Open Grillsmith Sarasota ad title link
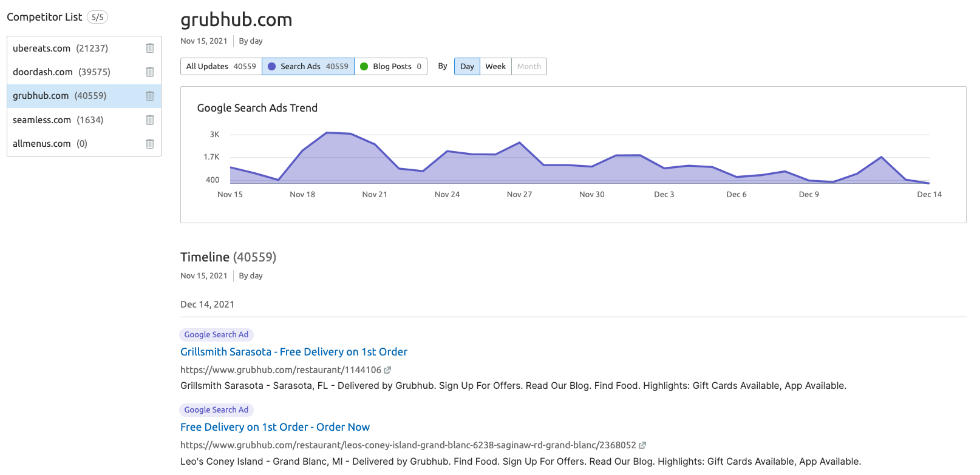The image size is (980, 475). pos(294,352)
